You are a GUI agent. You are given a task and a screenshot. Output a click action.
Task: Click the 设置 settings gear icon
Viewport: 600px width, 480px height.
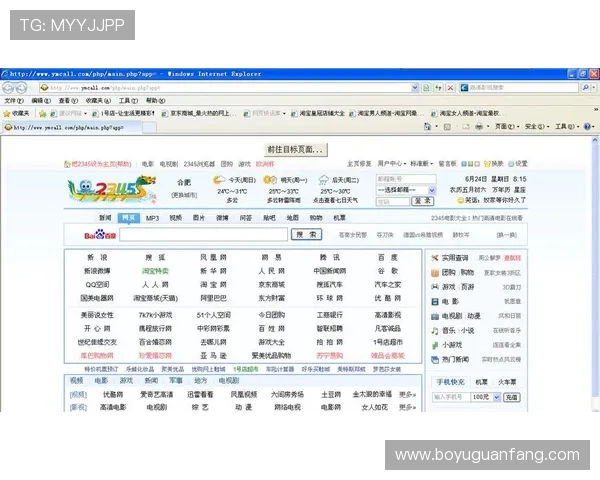511,164
